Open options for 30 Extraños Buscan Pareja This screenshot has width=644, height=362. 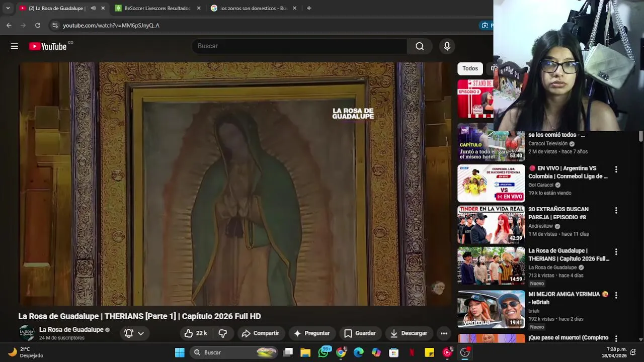(616, 211)
